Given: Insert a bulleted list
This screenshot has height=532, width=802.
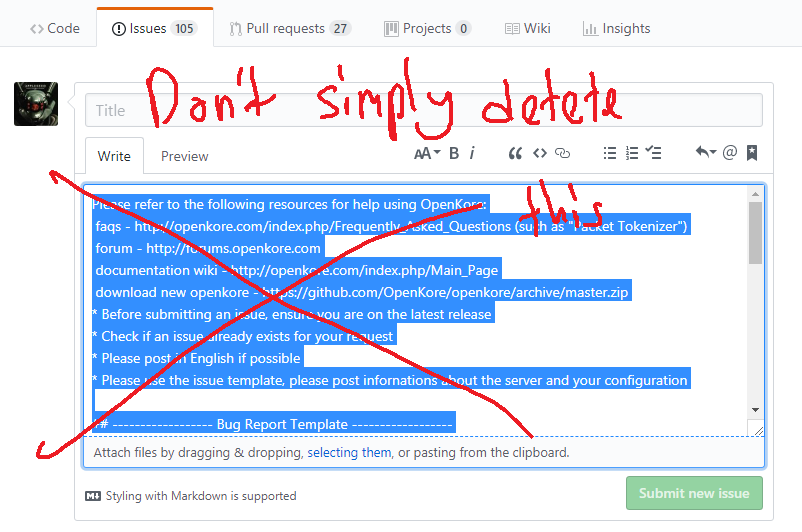Looking at the screenshot, I should click(610, 153).
